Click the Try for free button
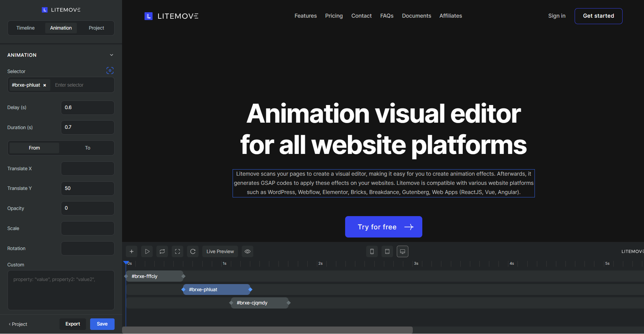 click(x=383, y=227)
